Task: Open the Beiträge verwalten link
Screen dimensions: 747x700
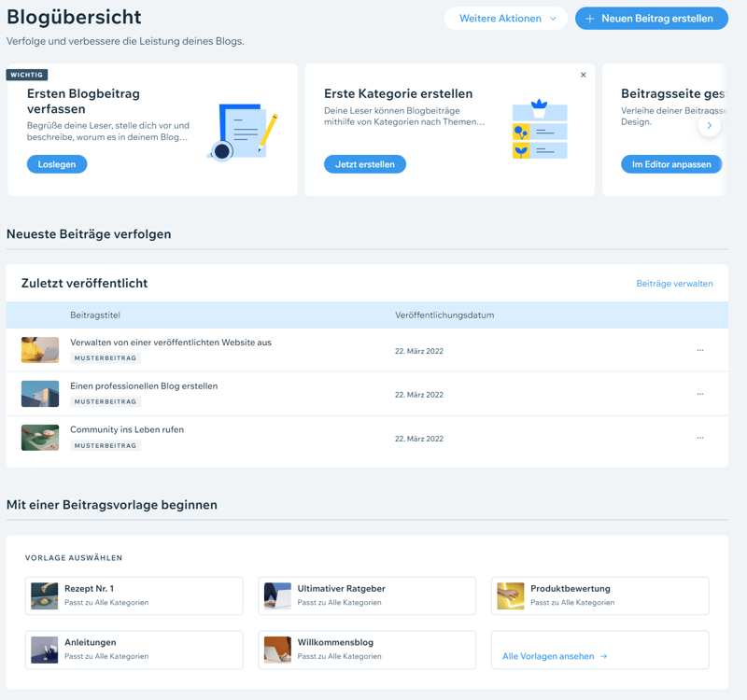Action: click(x=674, y=284)
